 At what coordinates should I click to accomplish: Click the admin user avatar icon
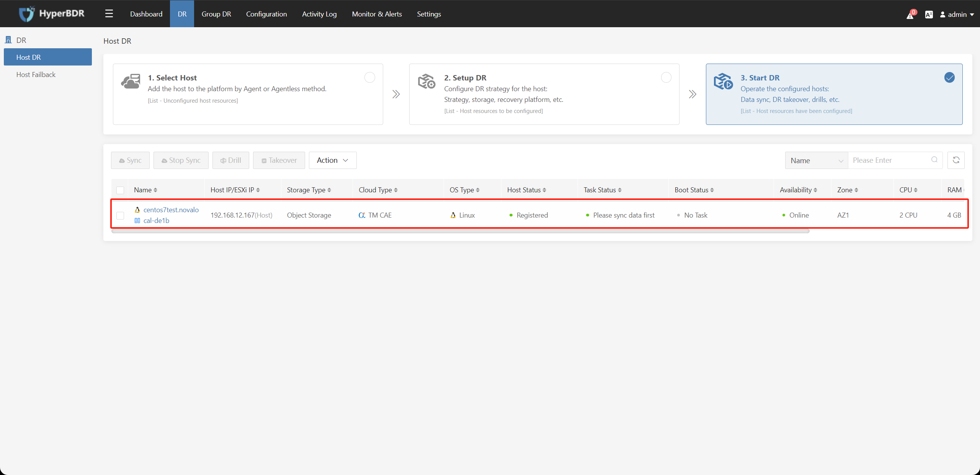(943, 15)
